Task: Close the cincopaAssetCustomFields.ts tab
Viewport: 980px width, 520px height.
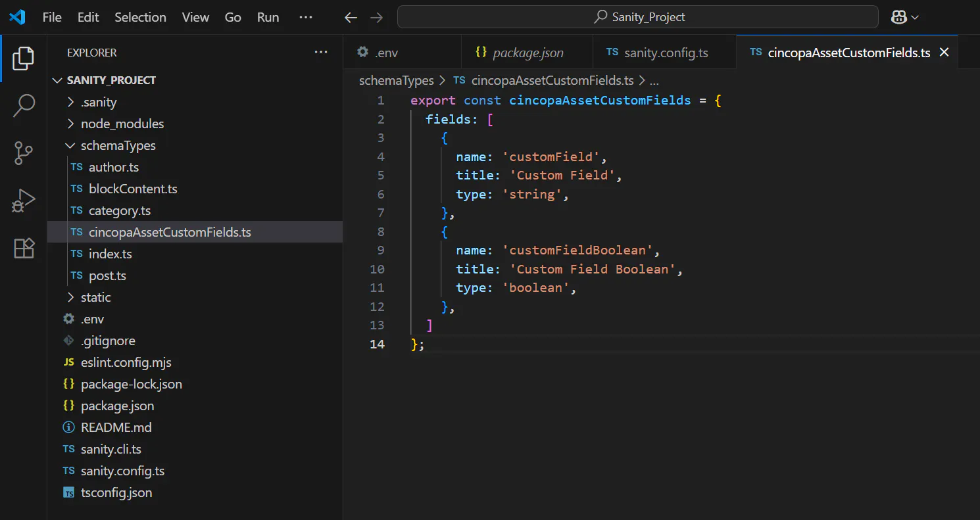Action: (944, 53)
